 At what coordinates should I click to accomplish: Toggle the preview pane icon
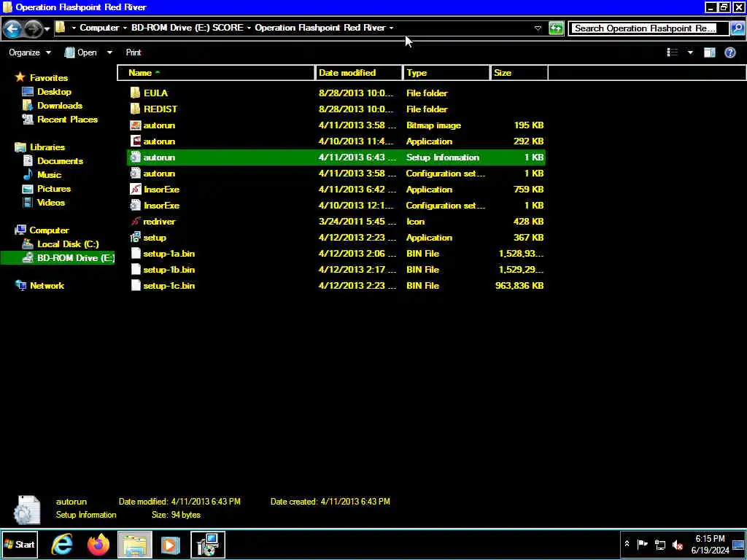(710, 52)
